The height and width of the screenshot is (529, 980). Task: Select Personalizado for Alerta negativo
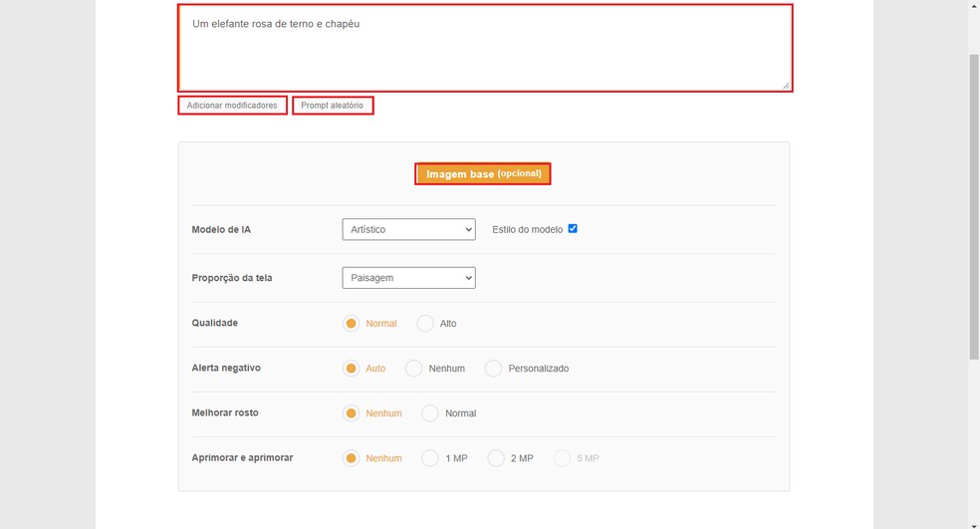(493, 369)
